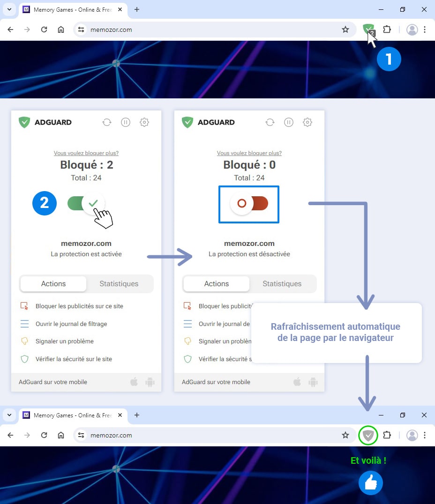Bookmark the page with the star icon
435x504 pixels.
click(346, 29)
